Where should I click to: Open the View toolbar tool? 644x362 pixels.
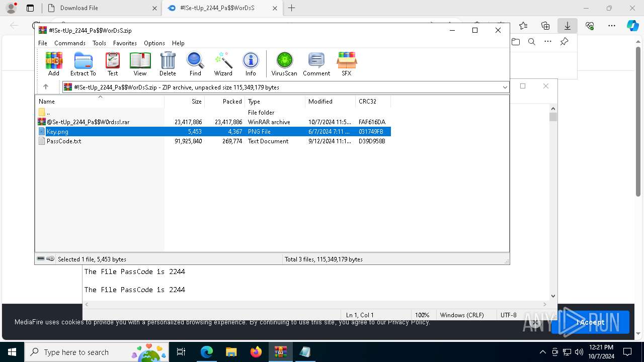140,64
